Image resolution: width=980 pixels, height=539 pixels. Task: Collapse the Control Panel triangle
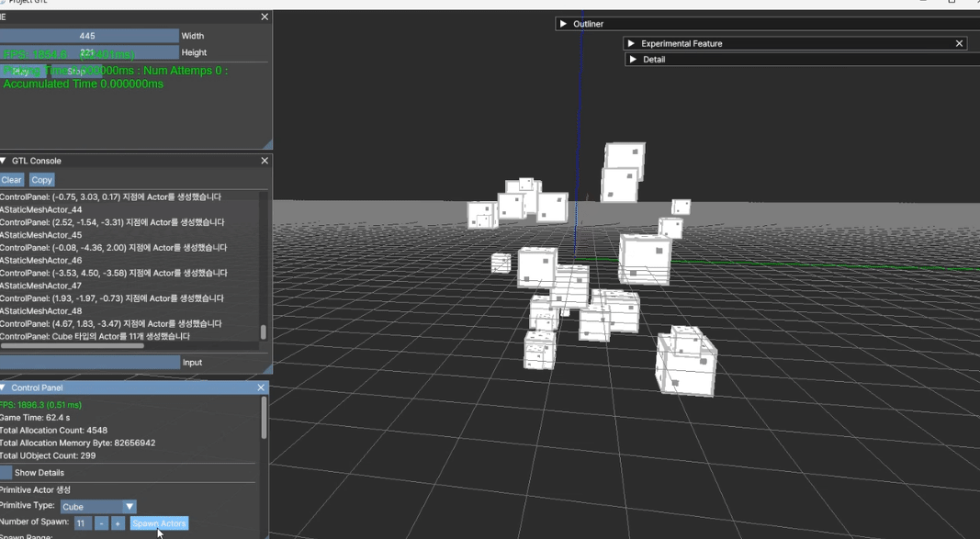point(3,387)
